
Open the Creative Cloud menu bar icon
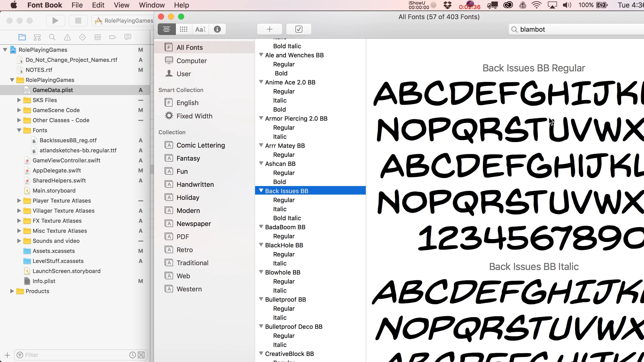[x=508, y=5]
